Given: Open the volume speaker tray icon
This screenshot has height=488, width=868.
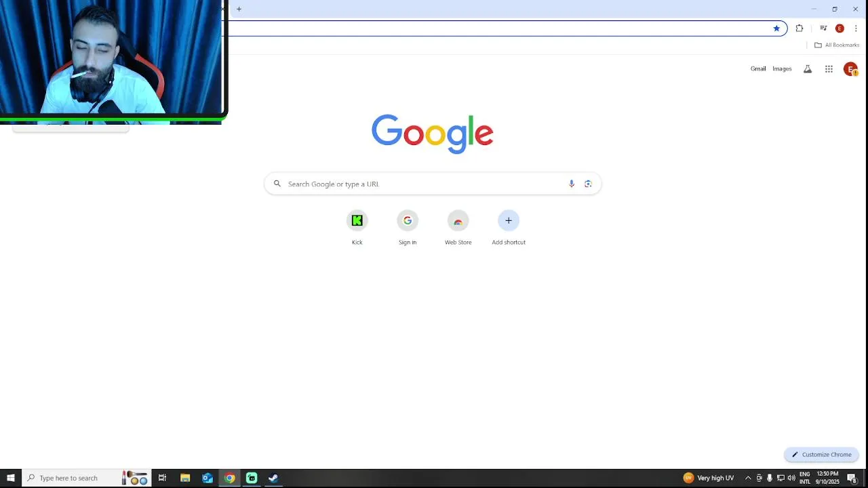Looking at the screenshot, I should tap(791, 478).
